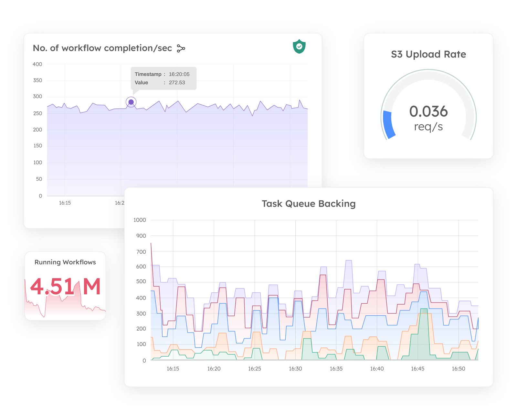517x420 pixels.
Task: Select the S3 Upload Rate panel title
Action: pos(428,54)
